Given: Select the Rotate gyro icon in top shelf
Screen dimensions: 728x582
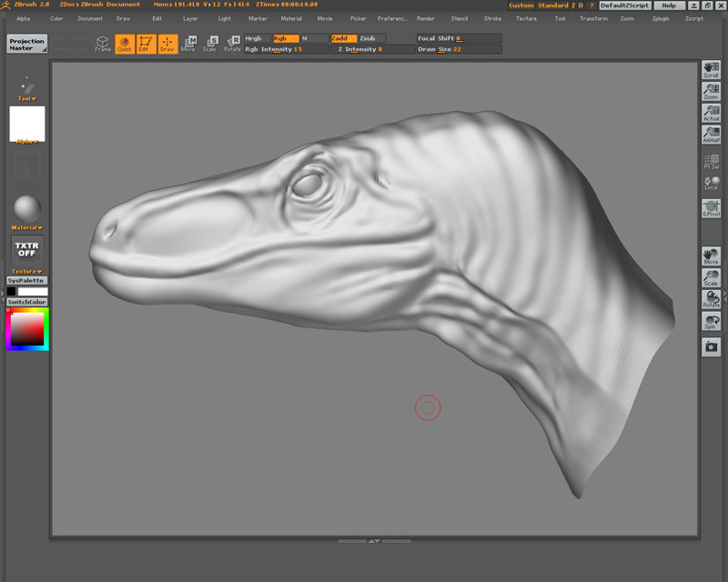Looking at the screenshot, I should click(x=232, y=44).
